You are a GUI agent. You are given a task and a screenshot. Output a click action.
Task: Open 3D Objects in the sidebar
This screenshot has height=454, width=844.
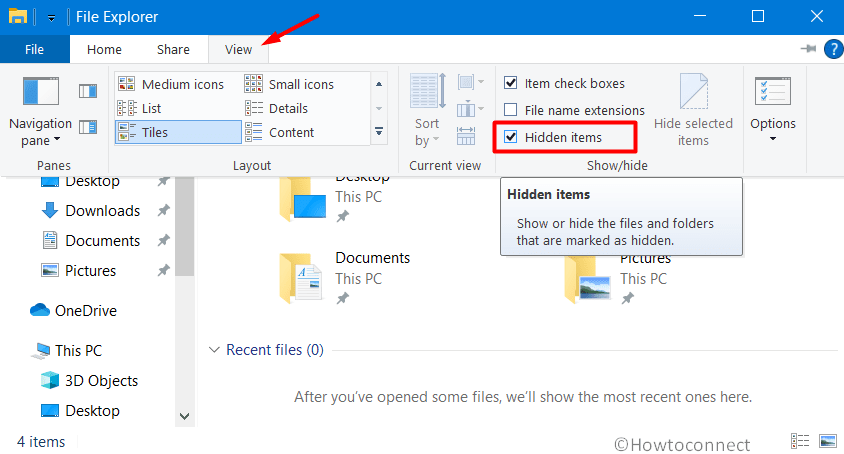90,381
